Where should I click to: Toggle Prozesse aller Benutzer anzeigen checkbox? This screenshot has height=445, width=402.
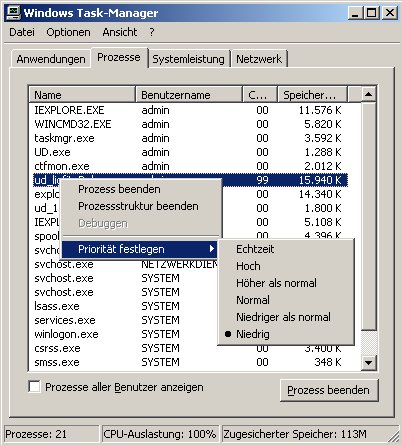pyautogui.click(x=35, y=387)
